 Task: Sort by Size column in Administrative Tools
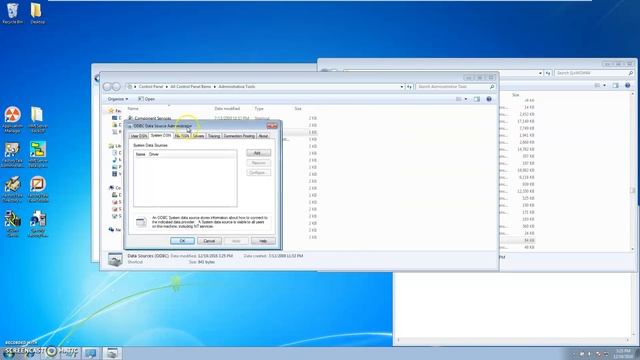click(x=298, y=109)
